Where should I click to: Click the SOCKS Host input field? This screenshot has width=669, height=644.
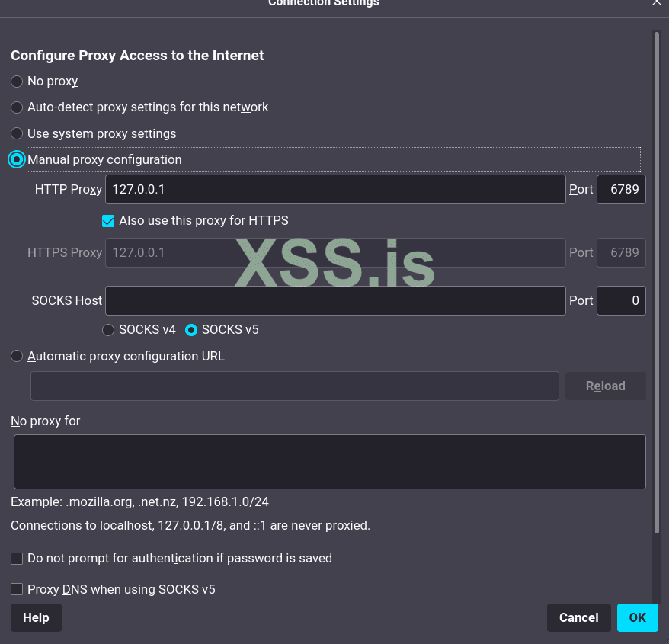pos(335,300)
